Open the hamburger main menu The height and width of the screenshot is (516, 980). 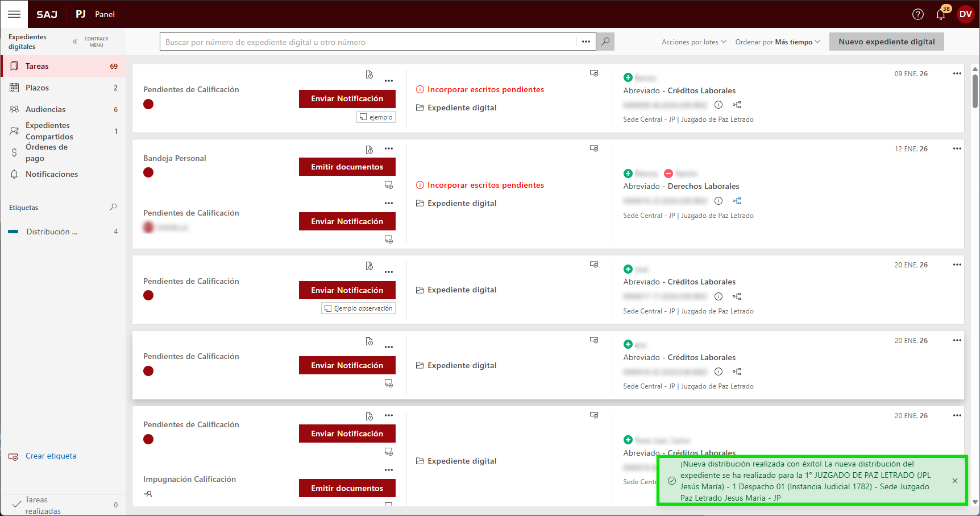(x=14, y=14)
